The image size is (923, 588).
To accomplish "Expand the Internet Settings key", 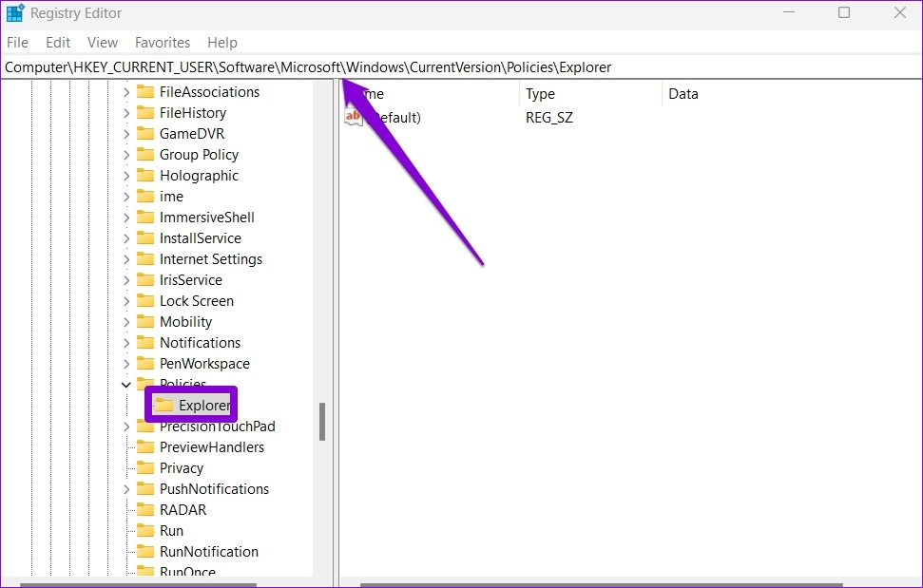I will [x=126, y=259].
